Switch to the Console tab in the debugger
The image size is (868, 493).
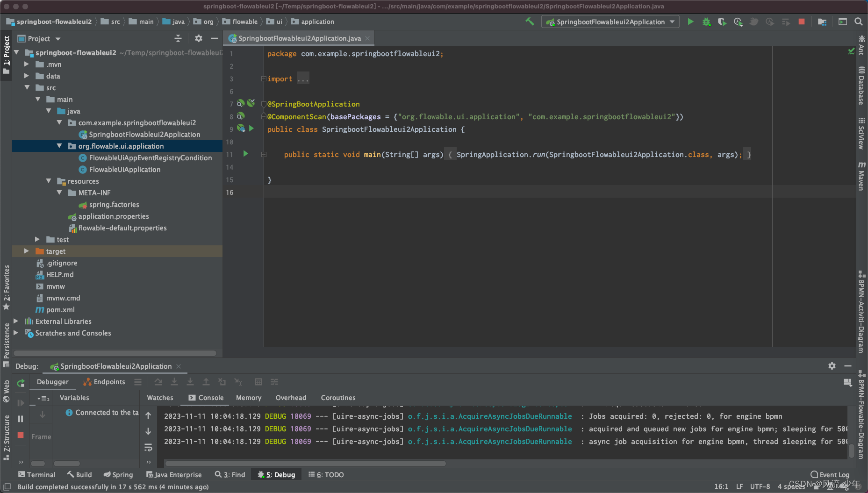(x=206, y=398)
